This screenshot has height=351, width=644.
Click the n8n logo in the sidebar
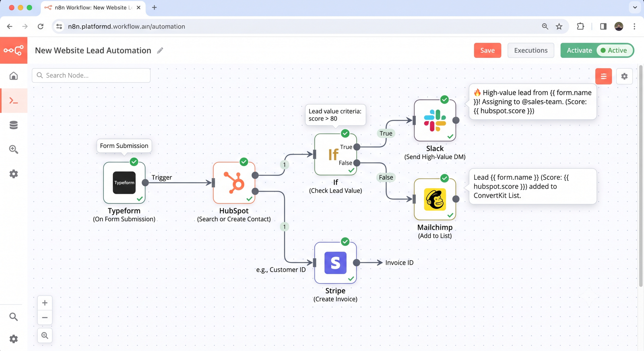14,50
